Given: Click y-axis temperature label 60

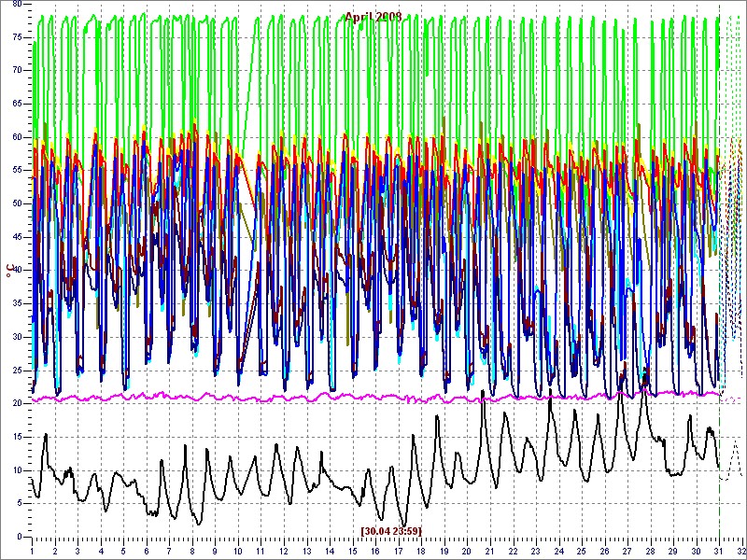Looking at the screenshot, I should pyautogui.click(x=17, y=137).
